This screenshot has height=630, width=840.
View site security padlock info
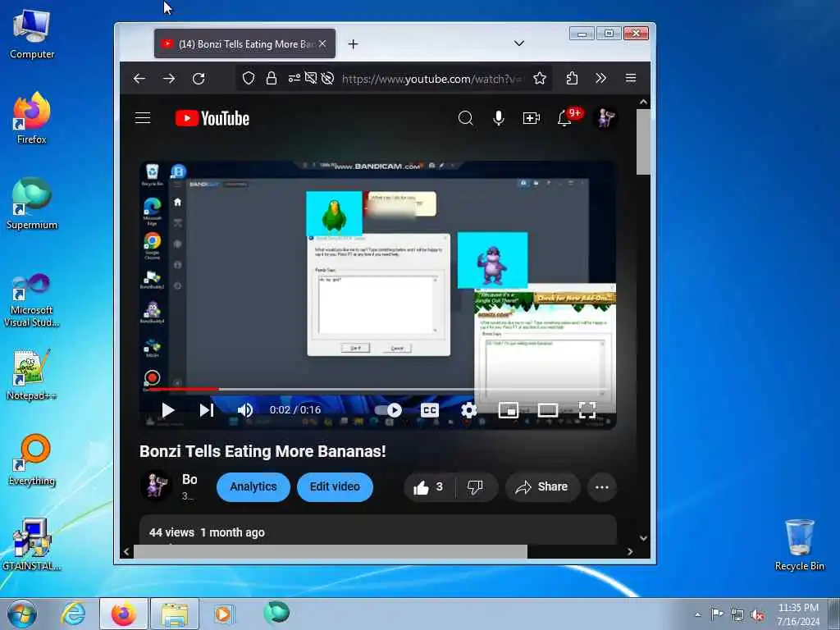point(272,79)
